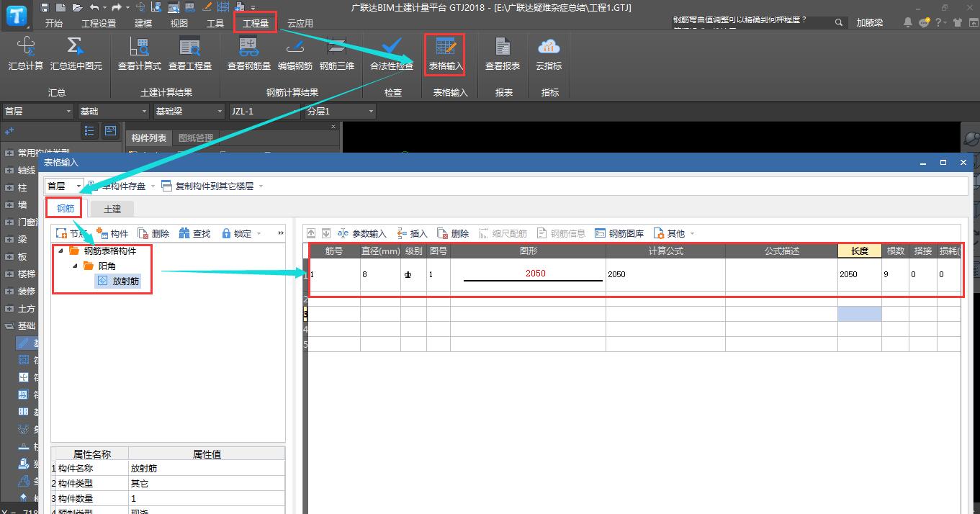Click 删除 in the component tree toolbar
Viewport: 980px width, 514px height.
pyautogui.click(x=153, y=233)
